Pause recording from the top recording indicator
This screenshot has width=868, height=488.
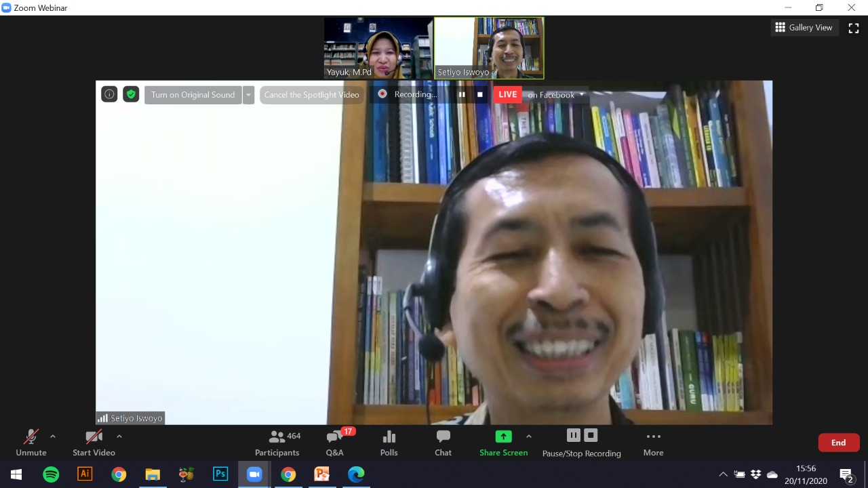click(x=462, y=94)
